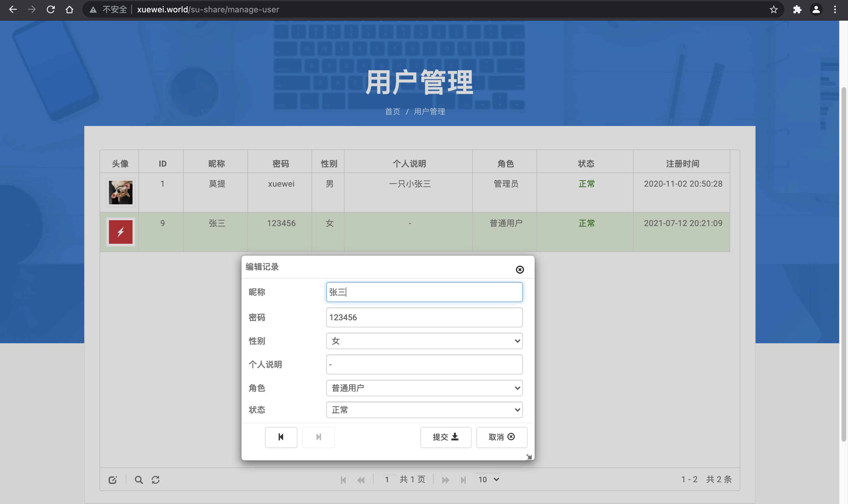Click the edit record pencil icon
This screenshot has width=848, height=504.
(112, 480)
